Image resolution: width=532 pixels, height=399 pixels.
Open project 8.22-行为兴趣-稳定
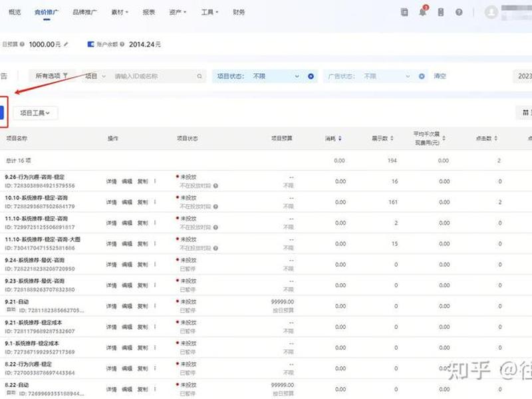29,364
